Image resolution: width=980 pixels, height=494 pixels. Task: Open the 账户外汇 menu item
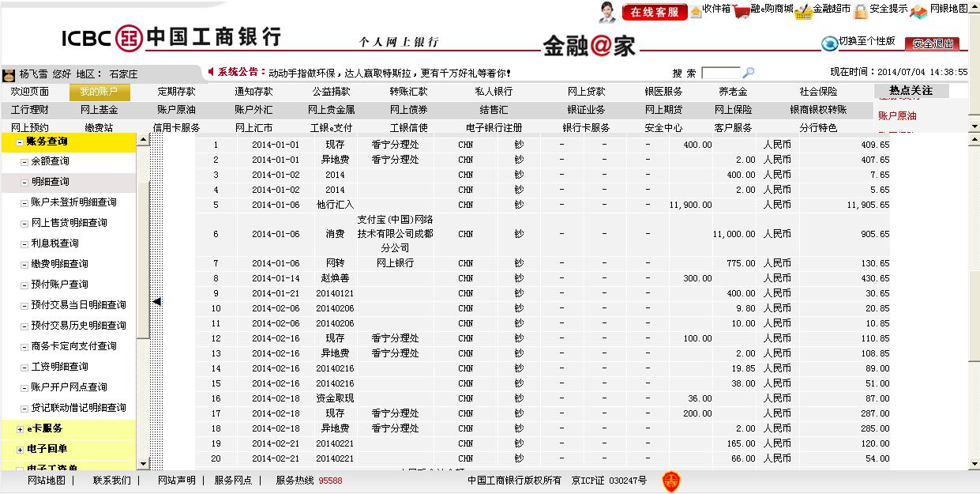[253, 110]
